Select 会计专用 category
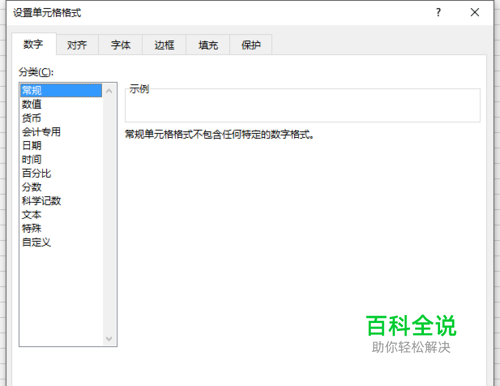Screen dimensions: 500x386 61,132
